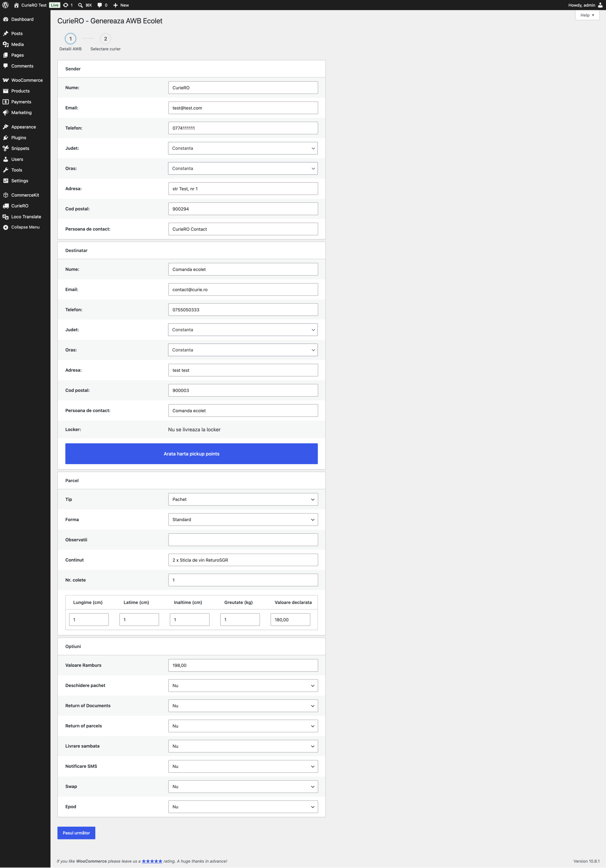Viewport: 606px width, 868px height.
Task: Click the Loco Translate icon
Action: point(6,217)
